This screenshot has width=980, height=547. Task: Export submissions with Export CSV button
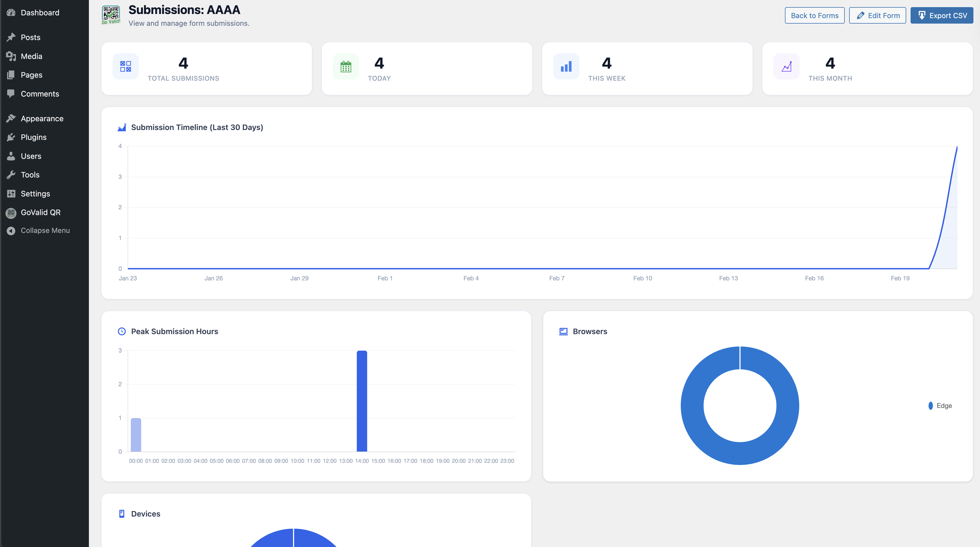(941, 16)
